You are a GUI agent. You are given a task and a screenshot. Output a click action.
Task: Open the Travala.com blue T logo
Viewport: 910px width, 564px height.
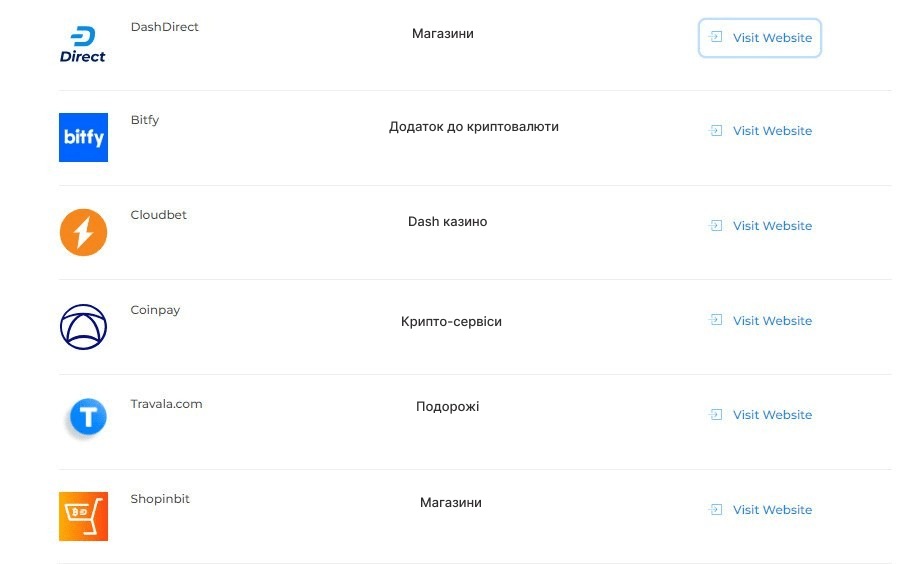pos(88,417)
